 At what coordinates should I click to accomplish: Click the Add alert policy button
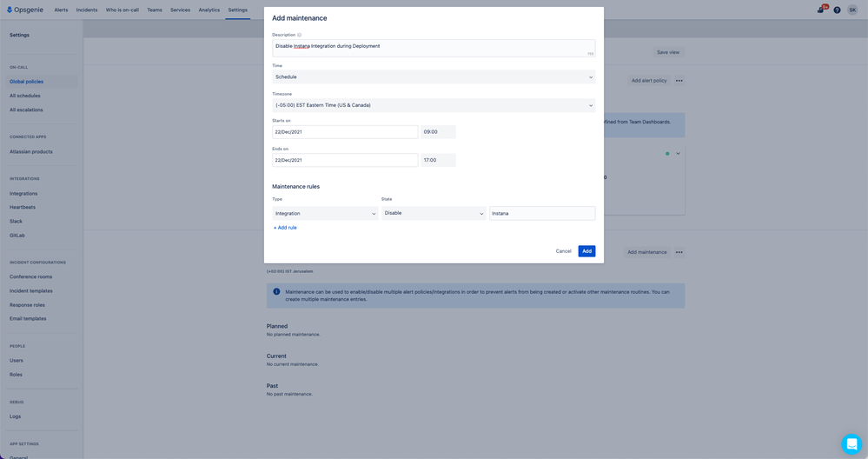(x=649, y=81)
